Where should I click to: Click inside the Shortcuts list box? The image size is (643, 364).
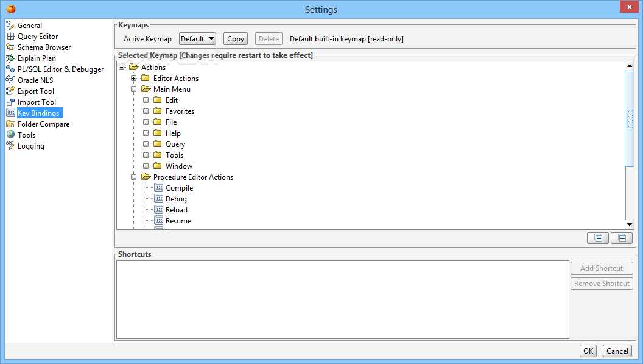(343, 299)
